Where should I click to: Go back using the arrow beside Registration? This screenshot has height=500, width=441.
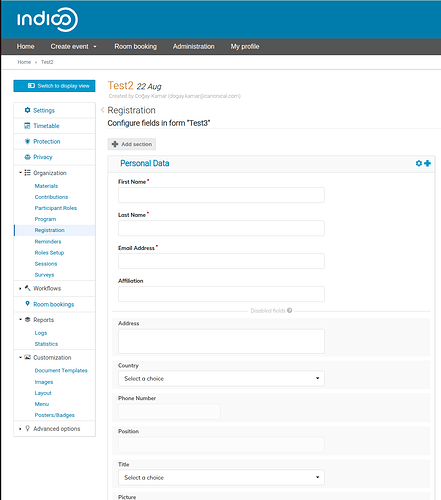[103, 110]
